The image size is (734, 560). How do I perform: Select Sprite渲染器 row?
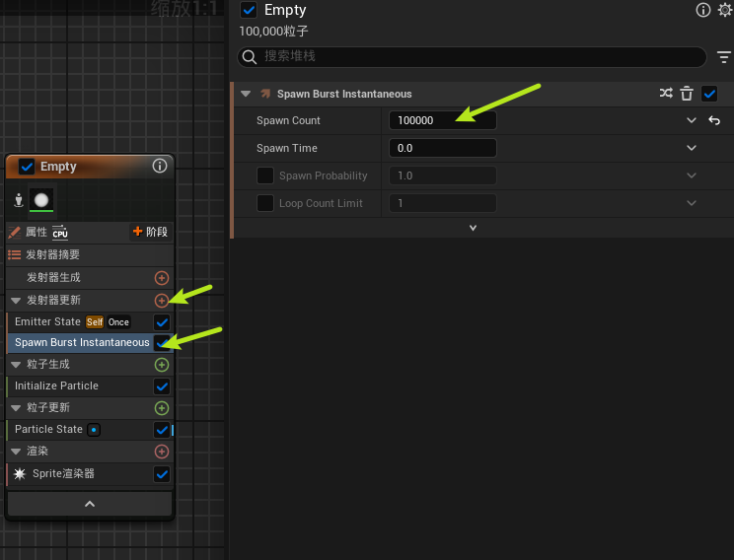click(90, 474)
